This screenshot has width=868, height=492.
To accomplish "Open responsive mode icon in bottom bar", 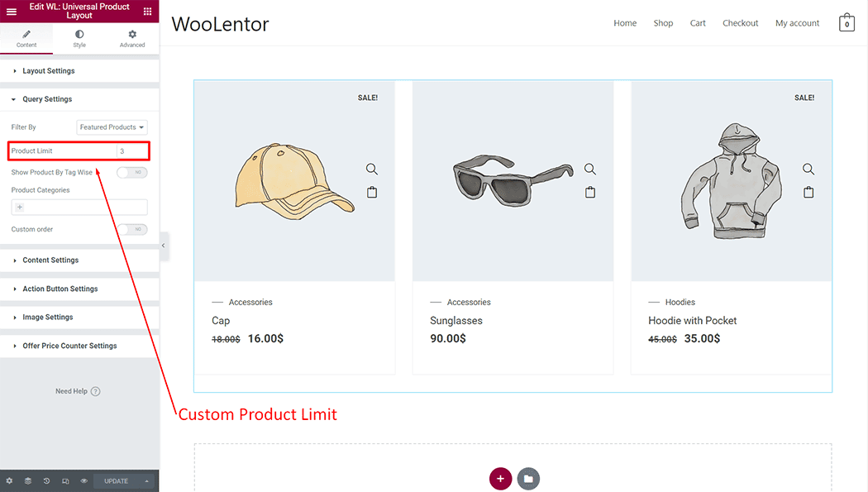I will pyautogui.click(x=65, y=481).
